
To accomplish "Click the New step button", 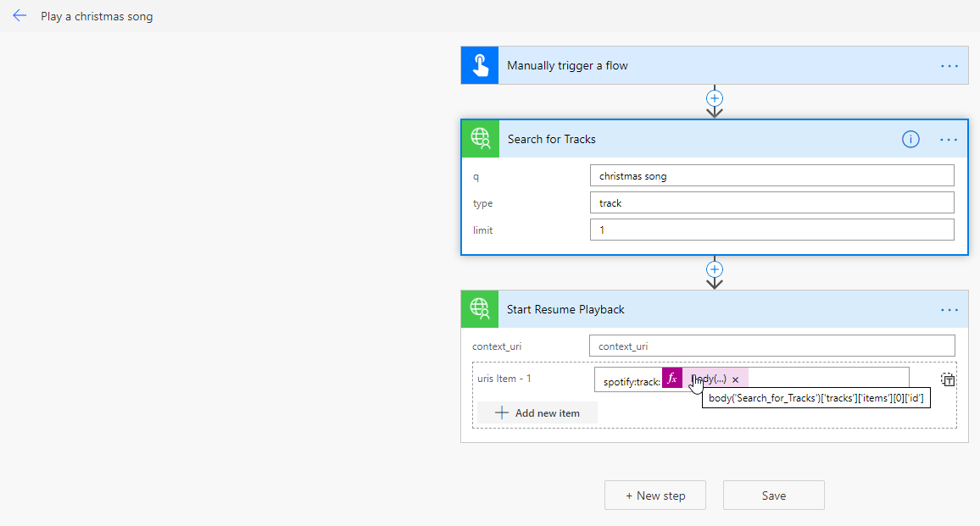I will pyautogui.click(x=654, y=496).
